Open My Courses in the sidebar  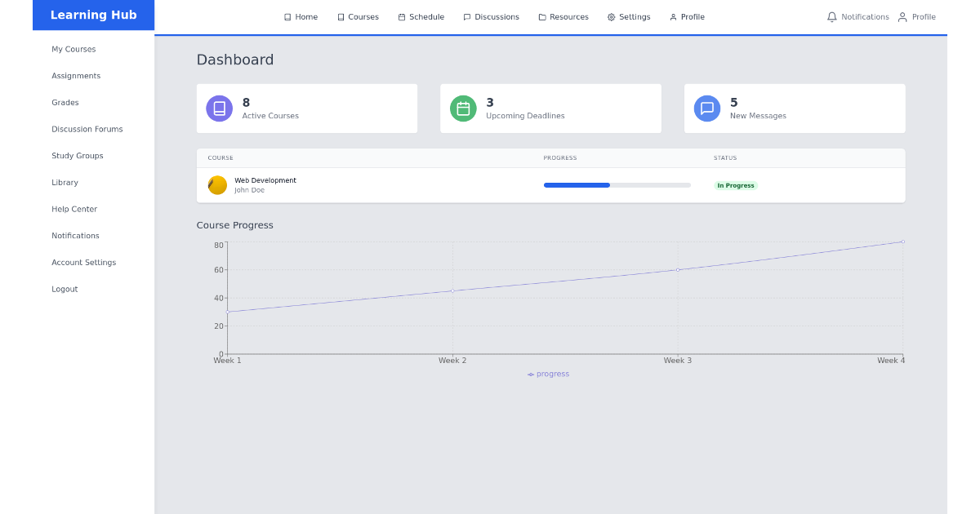[73, 50]
